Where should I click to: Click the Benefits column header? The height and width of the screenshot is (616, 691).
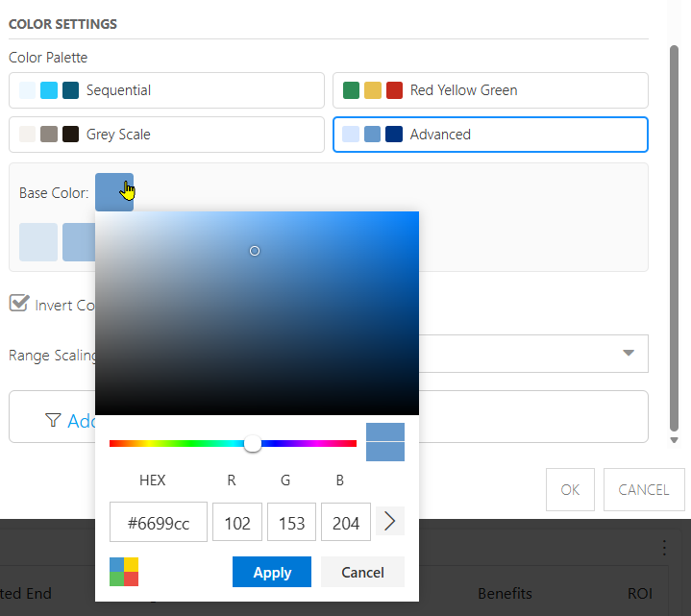pos(505,594)
